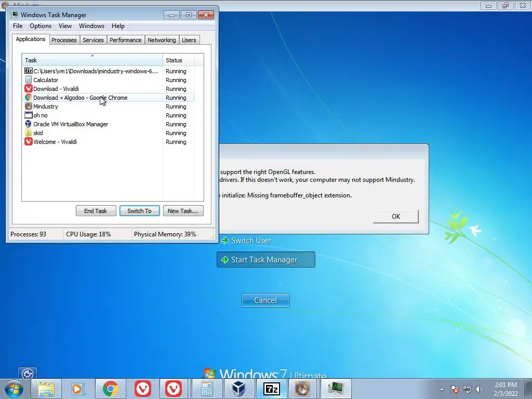Open the Windows Start orb

click(x=14, y=389)
